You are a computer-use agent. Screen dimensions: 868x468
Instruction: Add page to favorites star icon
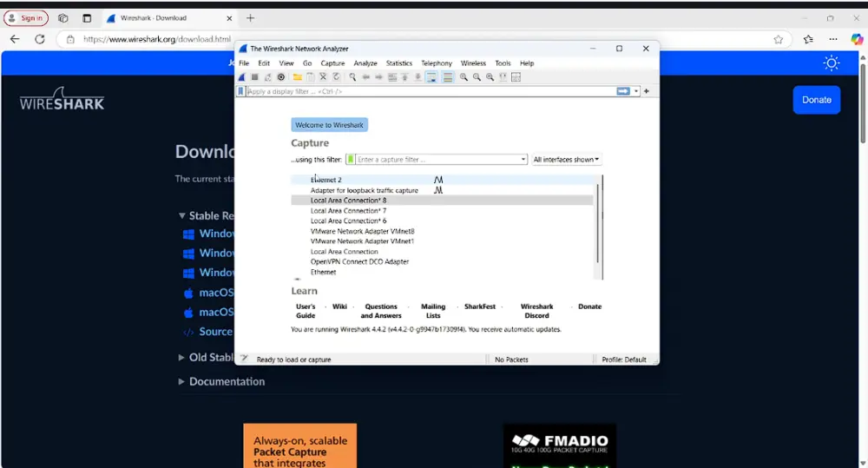click(779, 39)
